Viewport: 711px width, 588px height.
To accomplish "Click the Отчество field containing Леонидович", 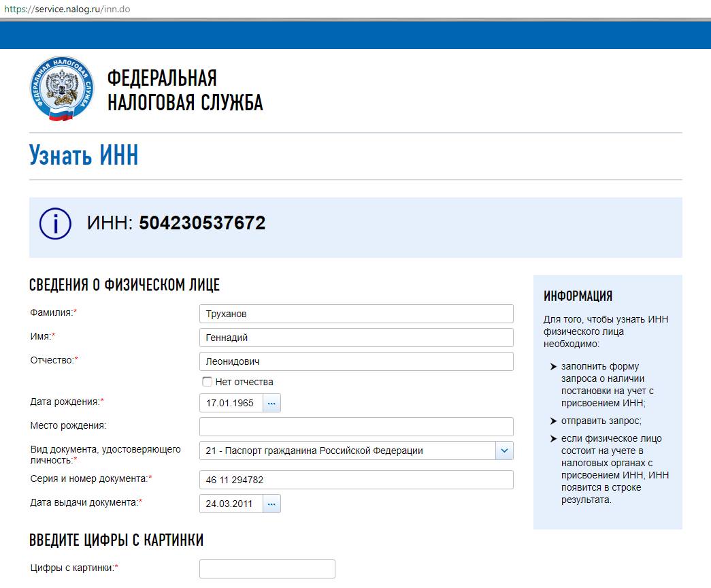I will (x=356, y=361).
